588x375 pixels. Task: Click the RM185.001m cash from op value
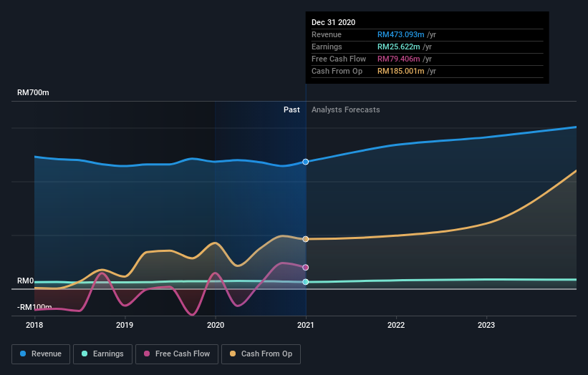(400, 71)
